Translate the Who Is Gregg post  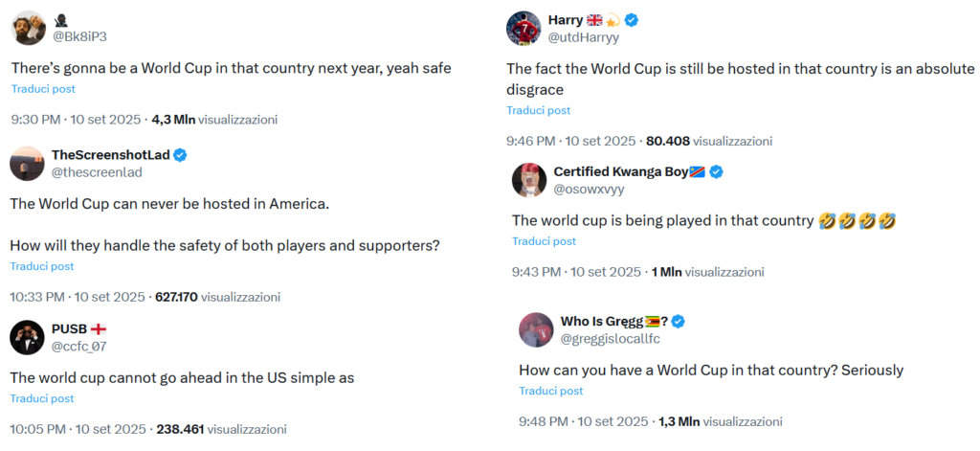551,391
